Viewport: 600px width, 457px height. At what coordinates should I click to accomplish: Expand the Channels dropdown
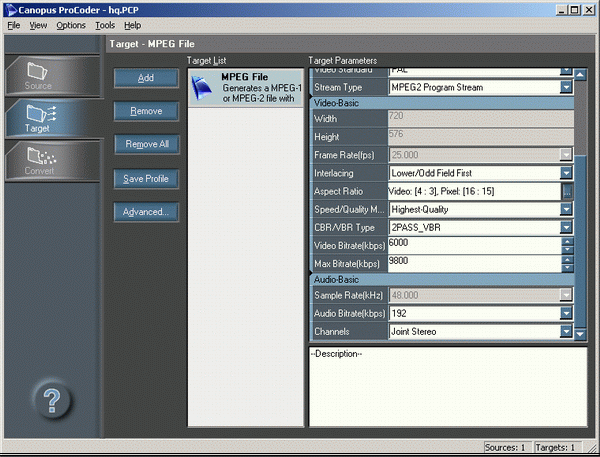[x=566, y=331]
